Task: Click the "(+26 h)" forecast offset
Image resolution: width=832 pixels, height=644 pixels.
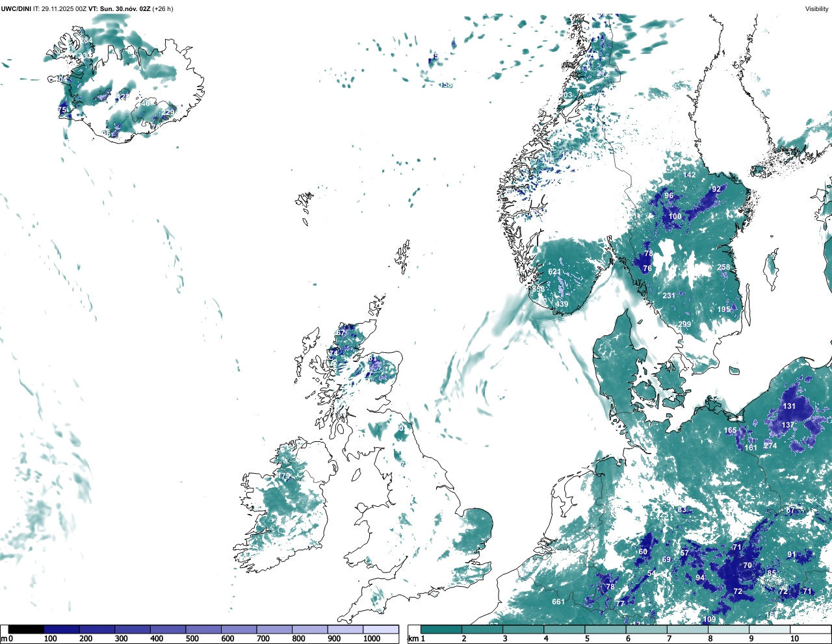Action: (x=162, y=8)
